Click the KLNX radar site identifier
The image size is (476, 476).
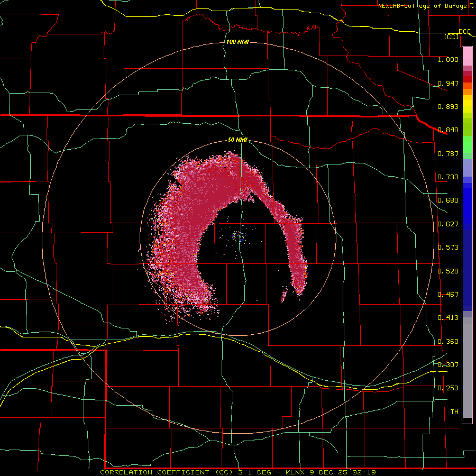click(296, 472)
